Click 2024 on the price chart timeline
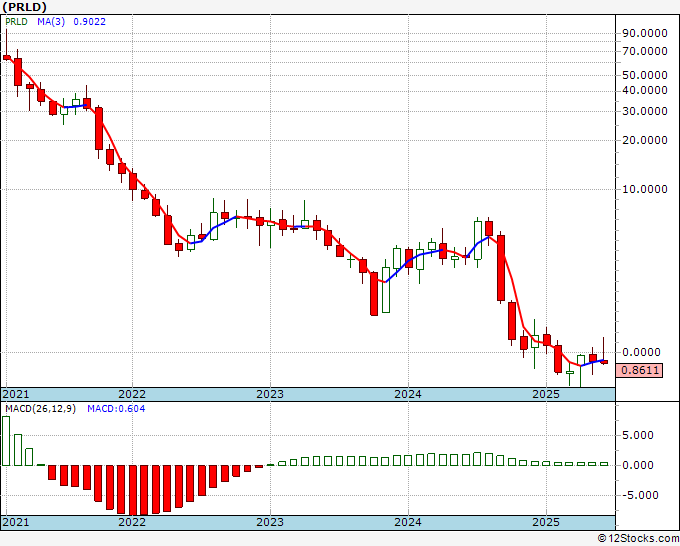 [408, 394]
